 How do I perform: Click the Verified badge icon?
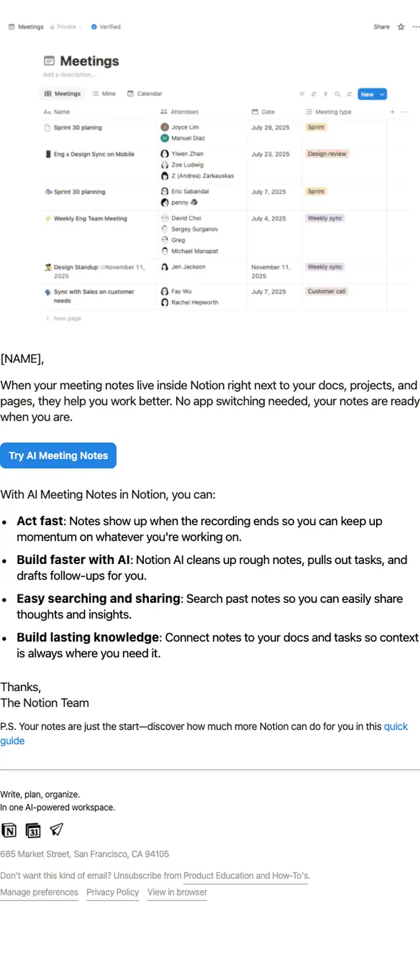pyautogui.click(x=94, y=27)
